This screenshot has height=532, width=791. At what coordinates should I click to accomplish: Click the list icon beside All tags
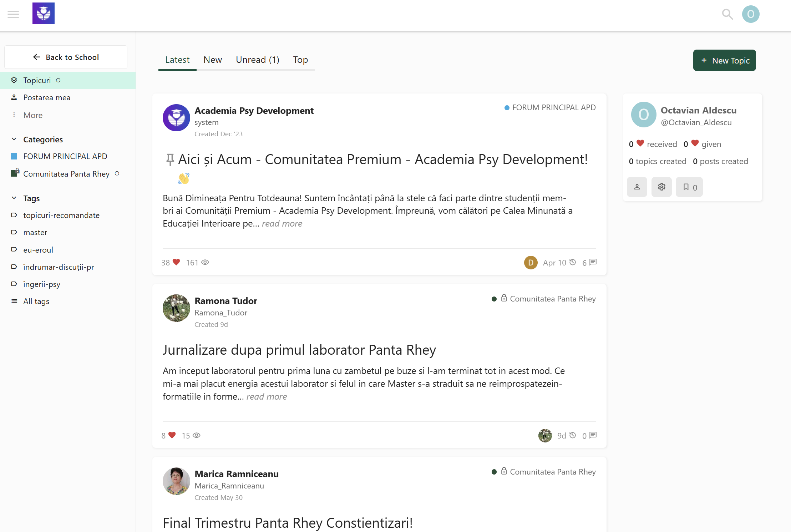pyautogui.click(x=14, y=301)
